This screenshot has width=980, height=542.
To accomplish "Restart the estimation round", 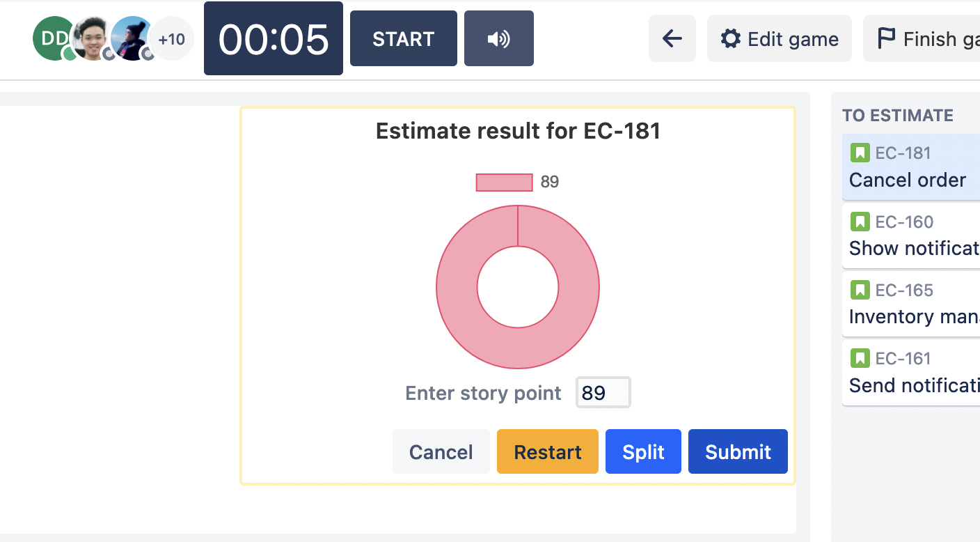I will tap(547, 452).
